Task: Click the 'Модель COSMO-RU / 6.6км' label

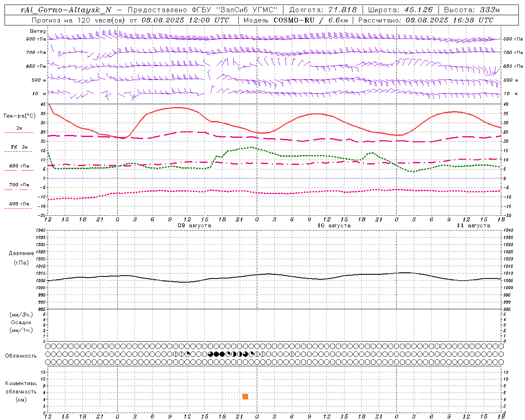Action: 296,20
